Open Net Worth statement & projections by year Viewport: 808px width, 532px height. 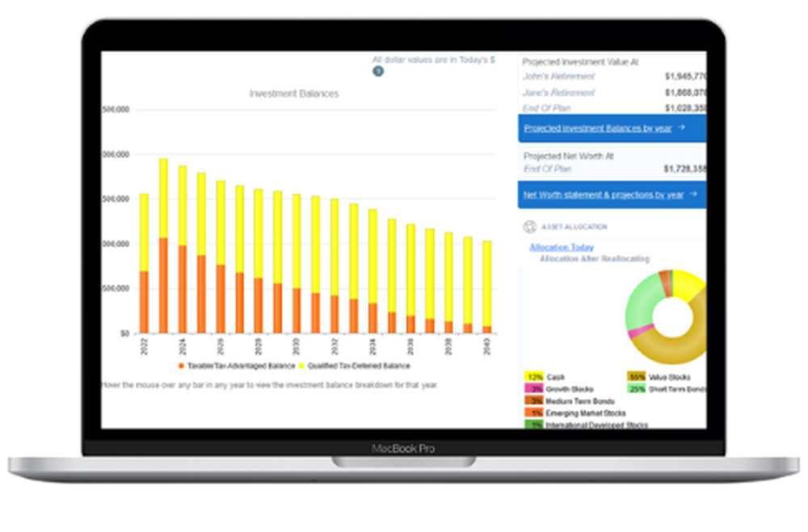(604, 195)
